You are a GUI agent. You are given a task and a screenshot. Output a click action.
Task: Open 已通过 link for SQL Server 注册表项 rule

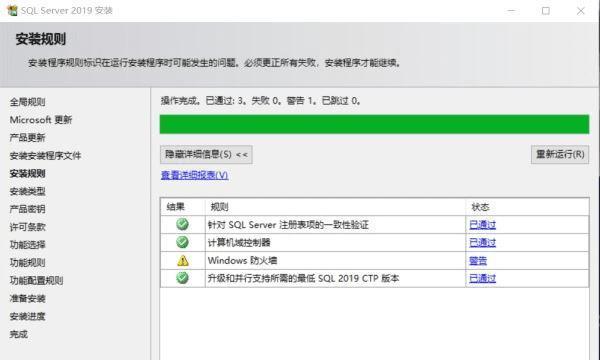pyautogui.click(x=483, y=225)
